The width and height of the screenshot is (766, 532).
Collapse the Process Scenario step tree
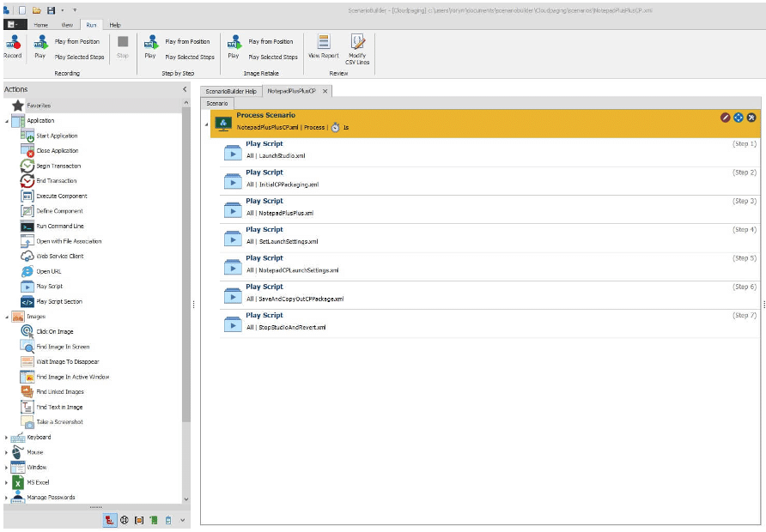point(207,124)
